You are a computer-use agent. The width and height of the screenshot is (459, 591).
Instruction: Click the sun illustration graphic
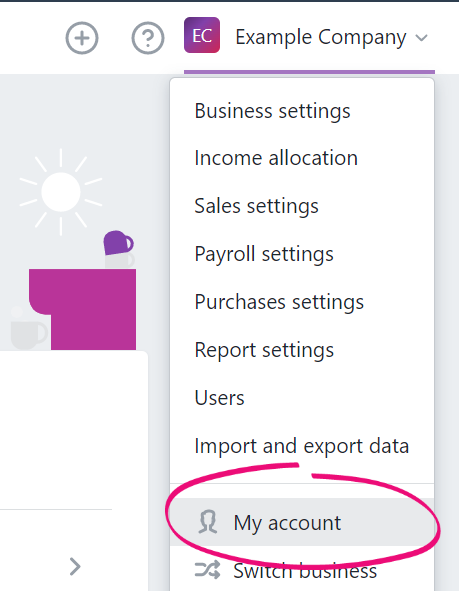coord(61,192)
